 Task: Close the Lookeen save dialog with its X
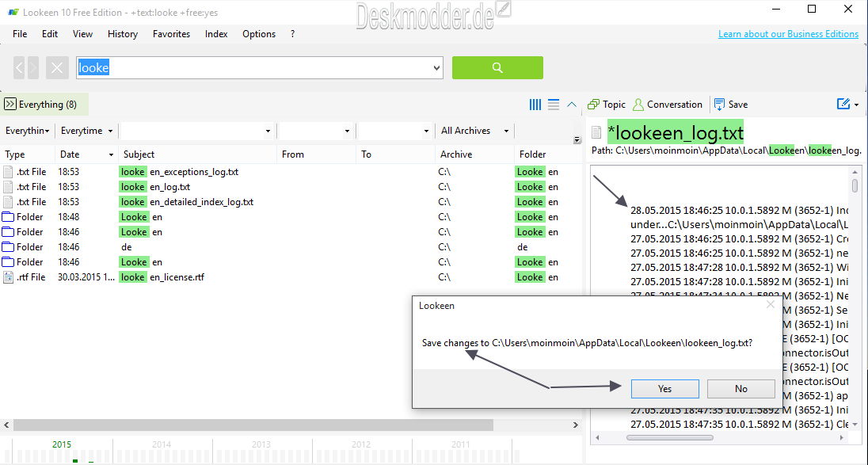(x=770, y=305)
